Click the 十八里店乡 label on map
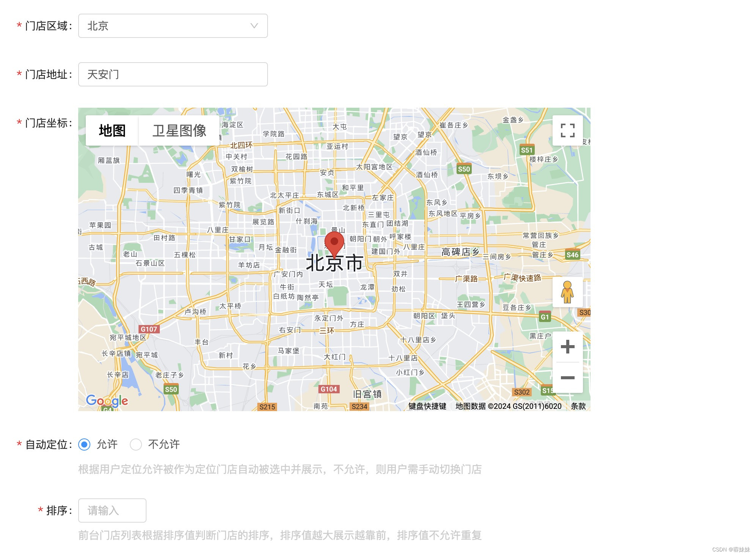Image resolution: width=756 pixels, height=556 pixels. pos(417,340)
